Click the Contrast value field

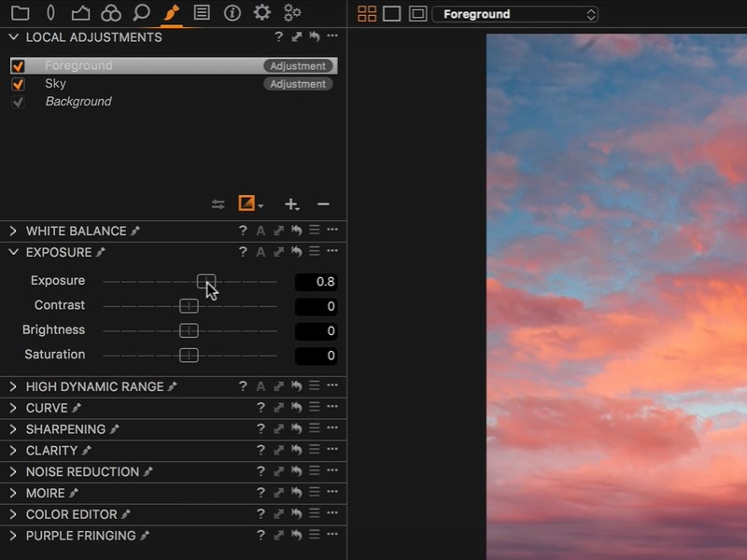[x=316, y=306]
